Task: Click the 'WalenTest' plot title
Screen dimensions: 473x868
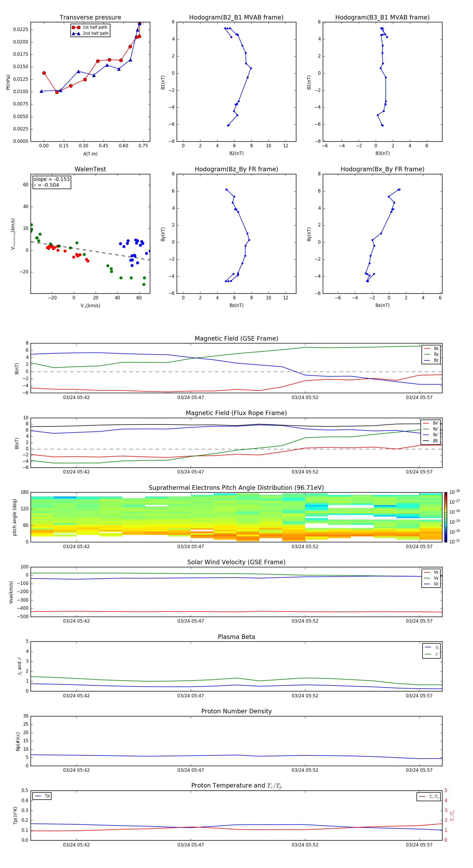Action: coord(90,169)
